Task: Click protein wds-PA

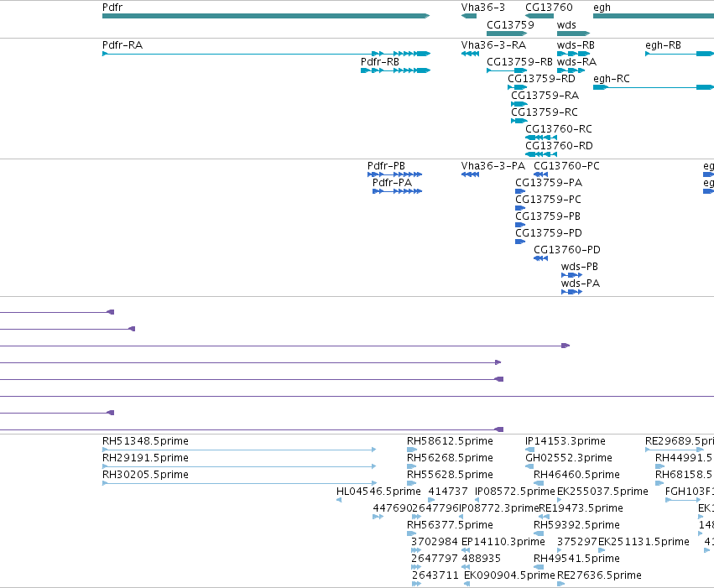Action: [x=571, y=292]
